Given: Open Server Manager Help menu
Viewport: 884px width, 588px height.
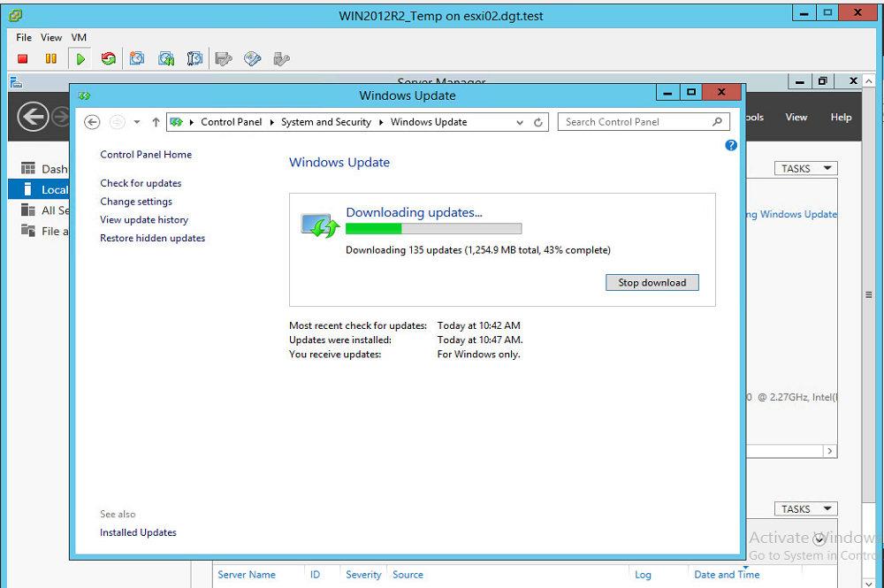Looking at the screenshot, I should pyautogui.click(x=841, y=118).
